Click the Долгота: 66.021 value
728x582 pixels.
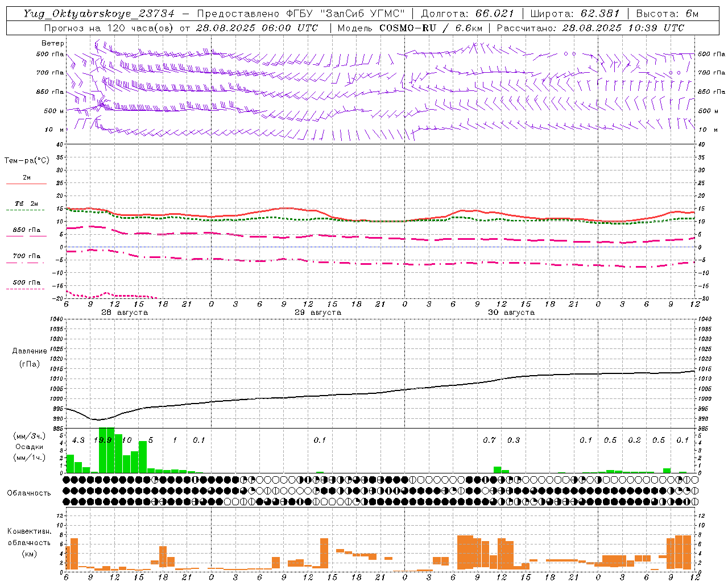468,14
